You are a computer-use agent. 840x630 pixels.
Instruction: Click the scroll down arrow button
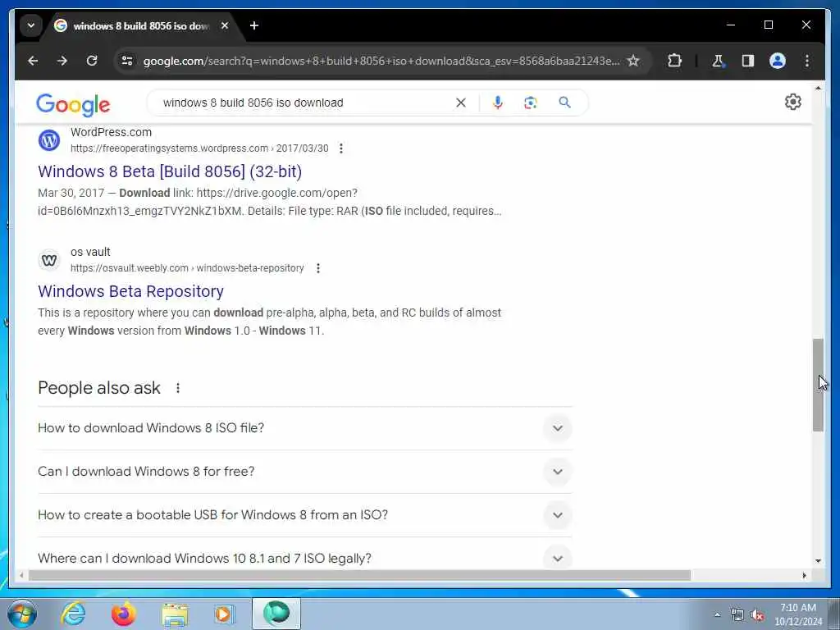click(x=818, y=561)
